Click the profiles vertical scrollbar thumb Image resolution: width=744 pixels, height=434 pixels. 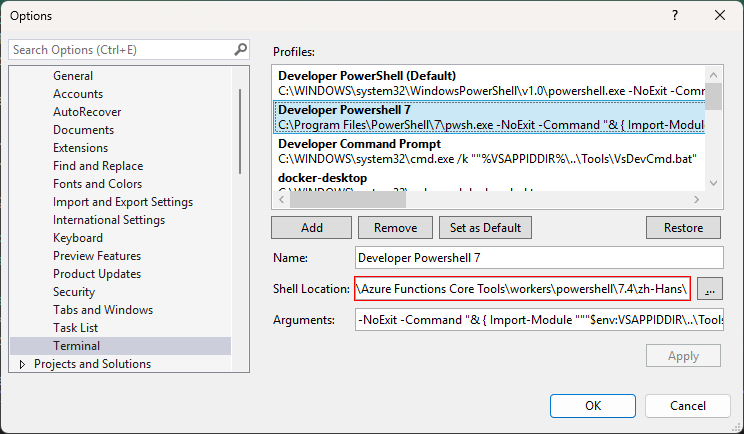pyautogui.click(x=713, y=96)
